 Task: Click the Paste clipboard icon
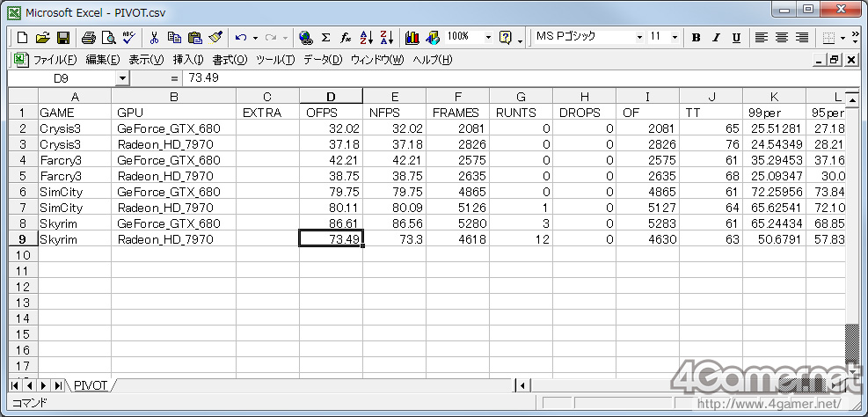click(x=194, y=38)
